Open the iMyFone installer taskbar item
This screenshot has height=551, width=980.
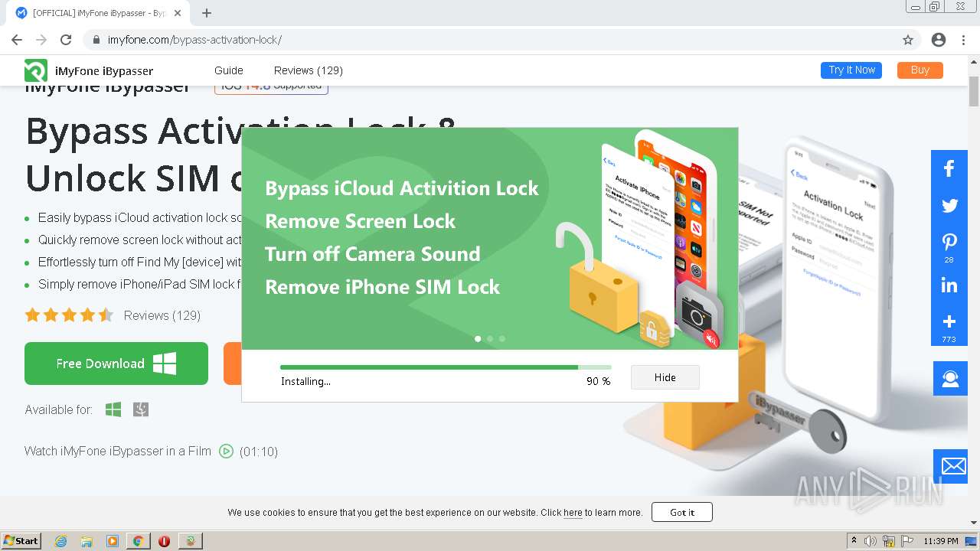(x=191, y=541)
